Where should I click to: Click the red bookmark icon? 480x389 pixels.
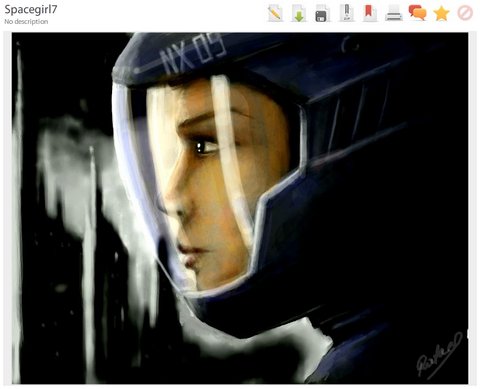370,14
